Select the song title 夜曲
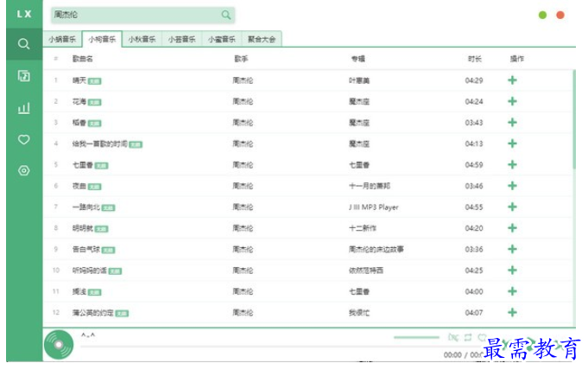This screenshot has width=588, height=376. pos(79,186)
